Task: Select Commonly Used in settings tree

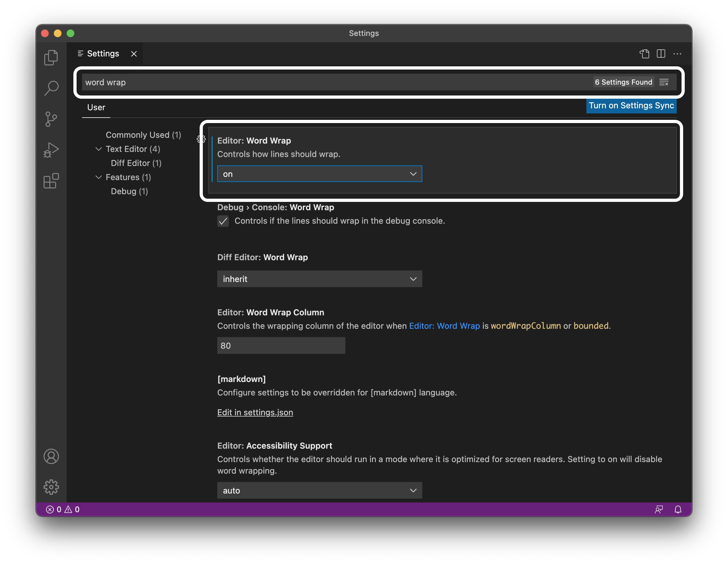Action: click(x=143, y=135)
